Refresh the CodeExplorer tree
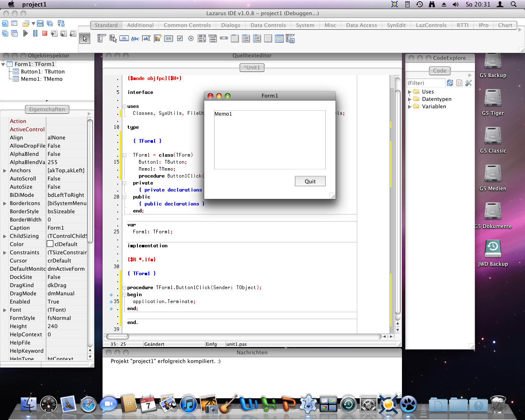The image size is (525, 420). (x=450, y=83)
